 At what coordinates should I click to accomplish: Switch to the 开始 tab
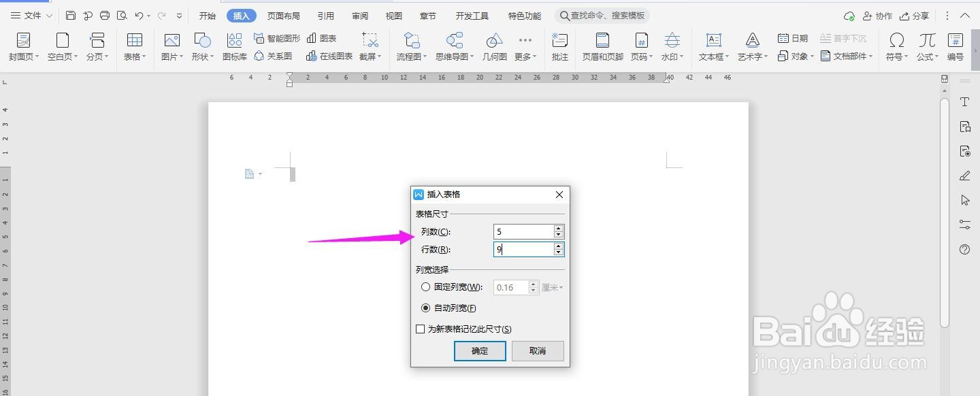pos(208,16)
